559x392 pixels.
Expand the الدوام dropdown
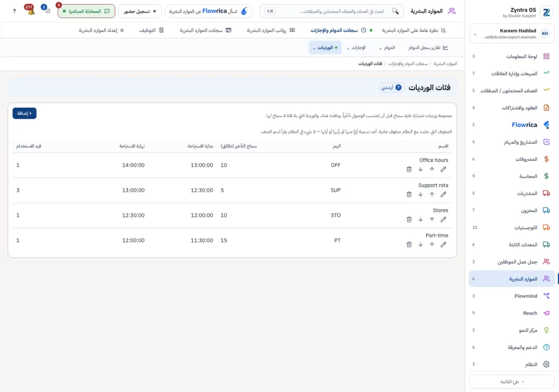point(387,47)
